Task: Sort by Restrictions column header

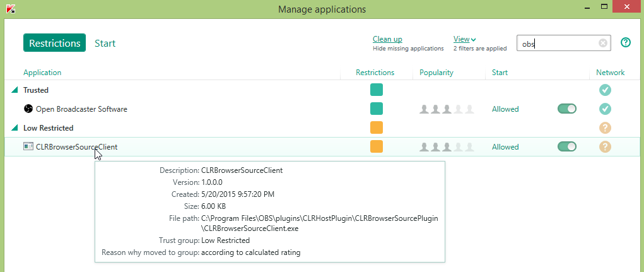Action: coord(375,73)
